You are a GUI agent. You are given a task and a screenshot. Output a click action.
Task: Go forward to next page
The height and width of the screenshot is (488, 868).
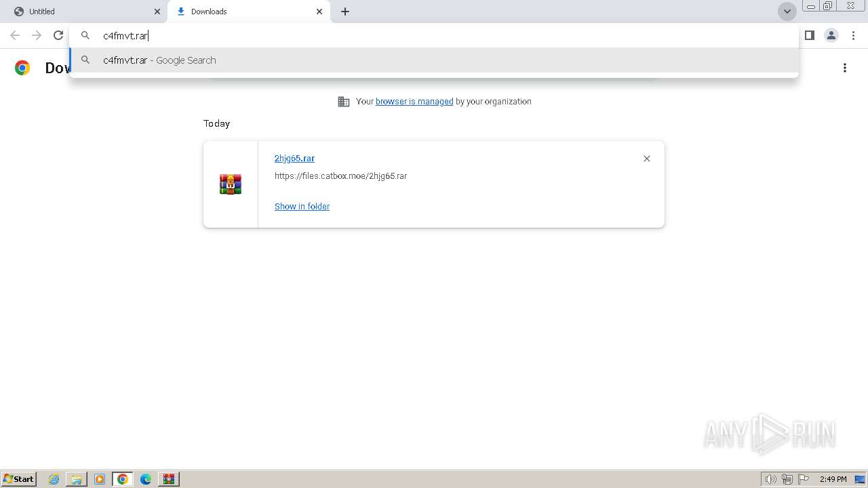[37, 35]
